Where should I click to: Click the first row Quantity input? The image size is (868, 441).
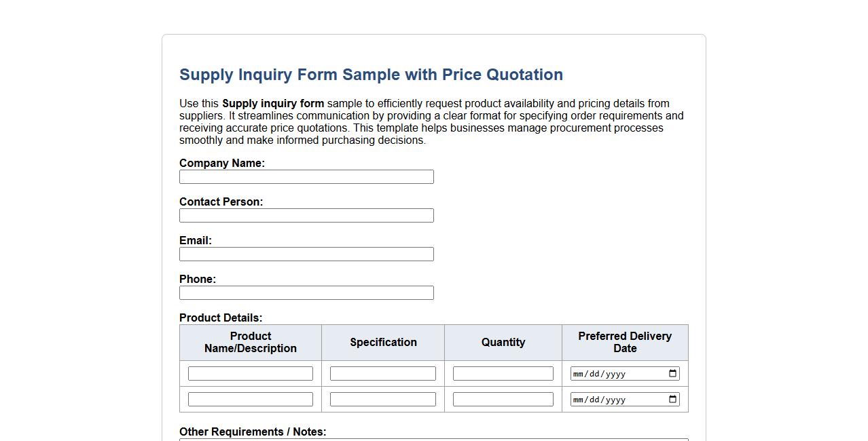[x=503, y=372]
